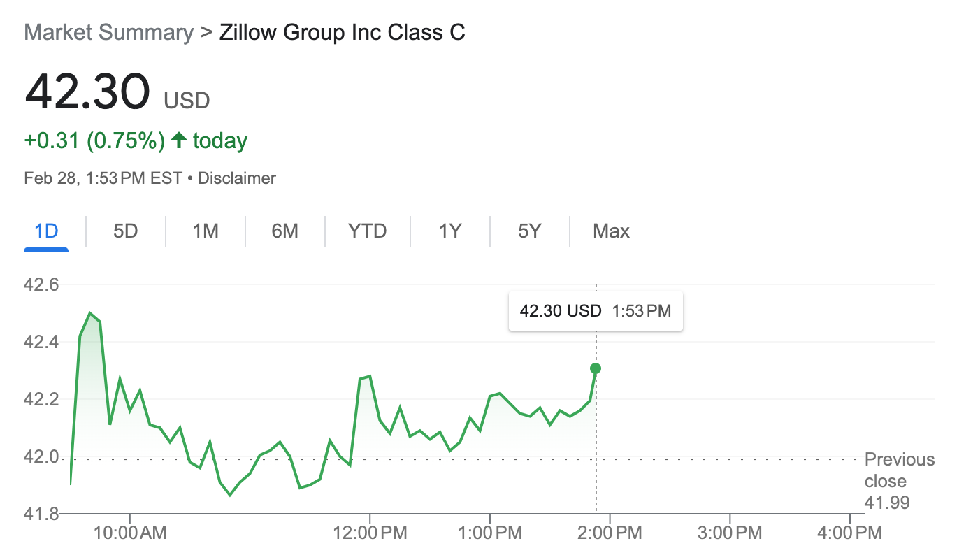The width and height of the screenshot is (980, 555).
Task: Switch to the 5D chart tab
Action: [126, 231]
